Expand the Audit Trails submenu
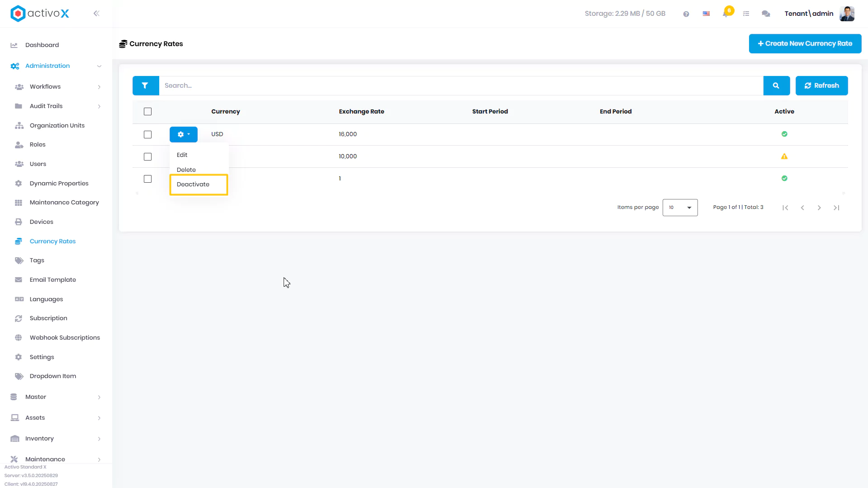 (x=56, y=106)
